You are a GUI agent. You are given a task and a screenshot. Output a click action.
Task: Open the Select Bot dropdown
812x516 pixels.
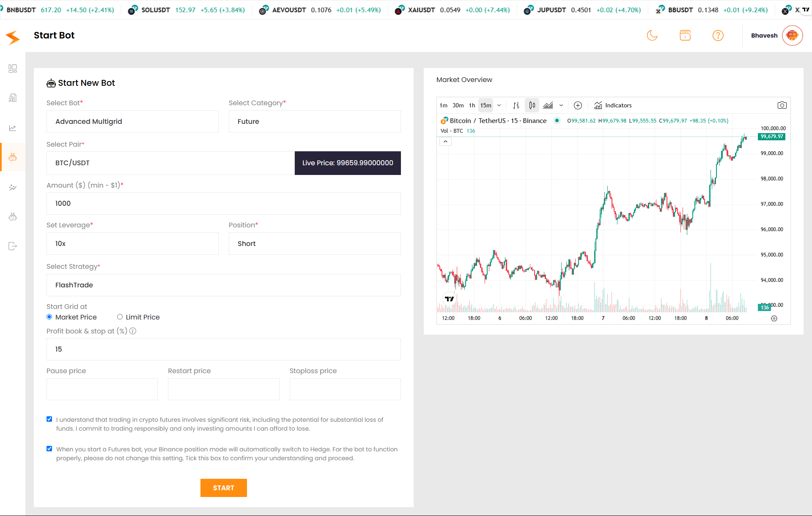[x=132, y=122]
